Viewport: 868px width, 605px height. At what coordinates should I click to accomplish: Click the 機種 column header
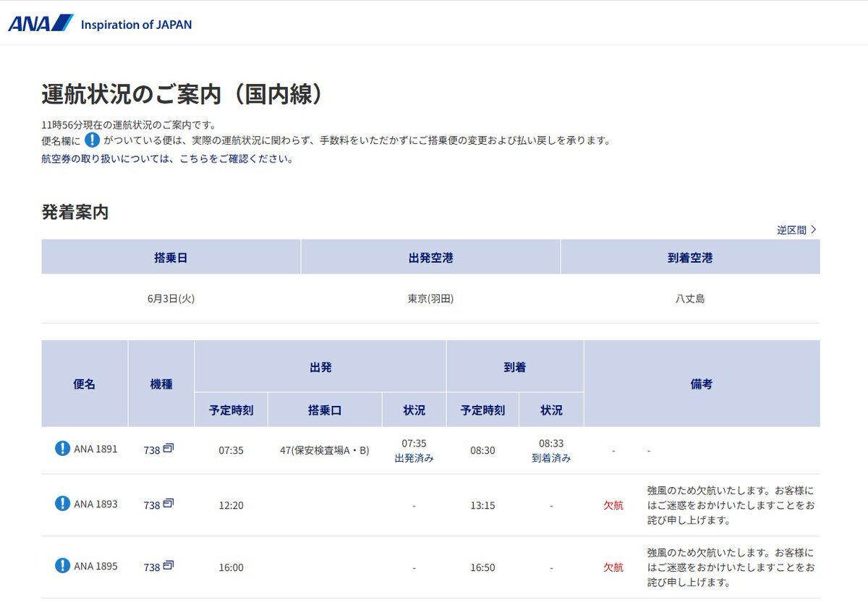point(161,384)
